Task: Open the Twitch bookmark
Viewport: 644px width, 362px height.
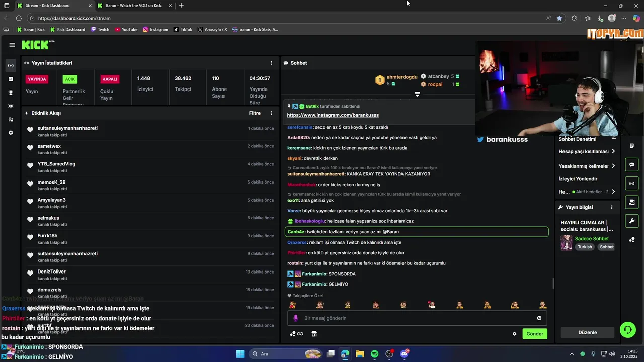Action: pyautogui.click(x=100, y=30)
